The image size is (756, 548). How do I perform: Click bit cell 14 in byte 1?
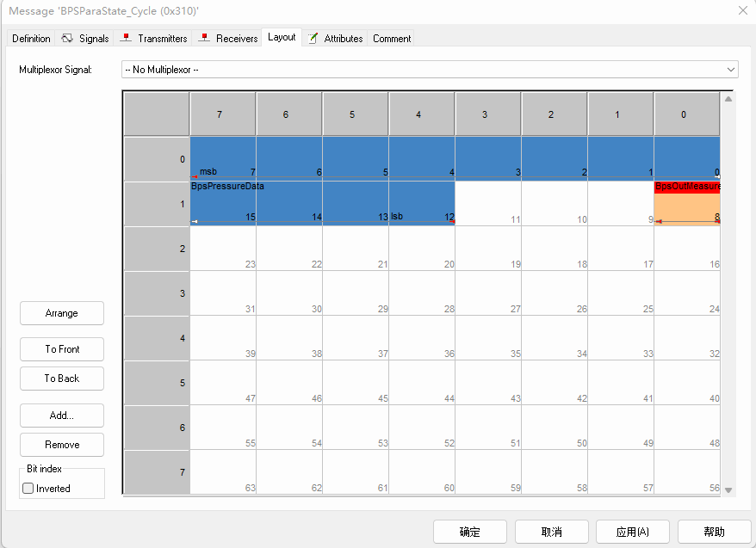[x=289, y=204]
